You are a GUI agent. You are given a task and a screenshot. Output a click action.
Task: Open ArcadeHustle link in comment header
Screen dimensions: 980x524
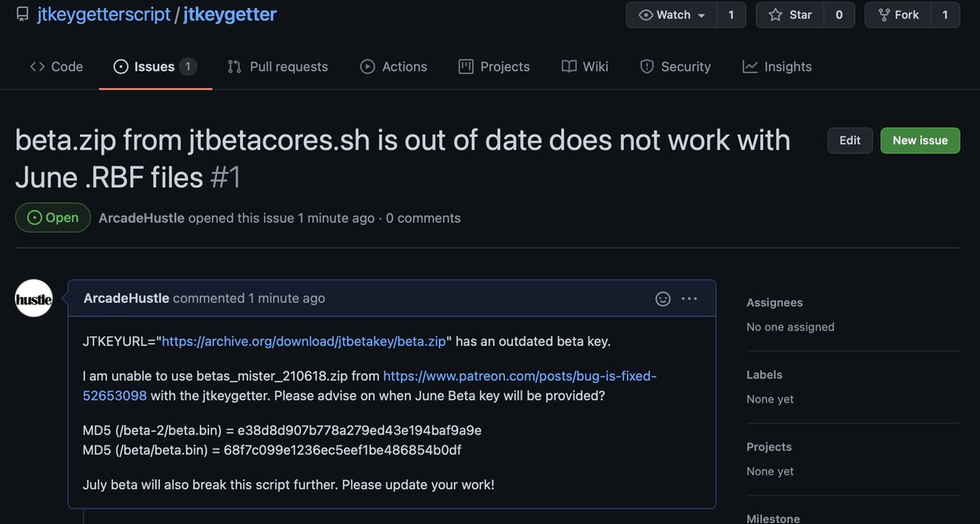pos(126,298)
